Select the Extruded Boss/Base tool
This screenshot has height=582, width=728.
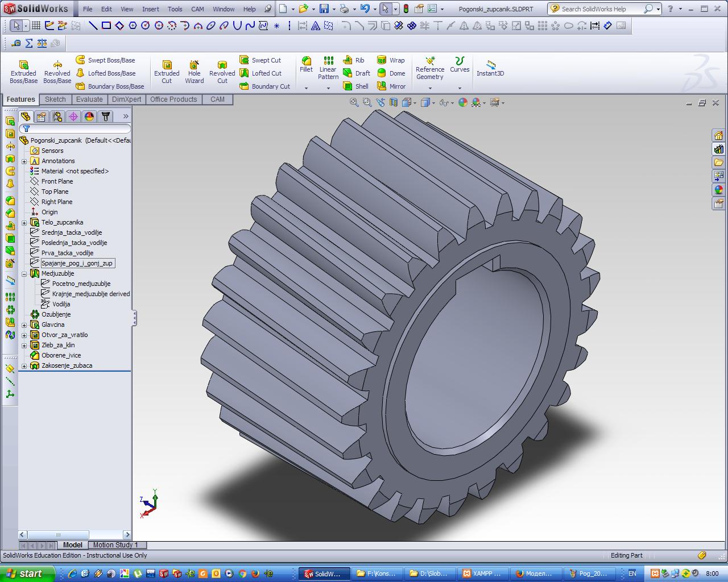[x=23, y=72]
